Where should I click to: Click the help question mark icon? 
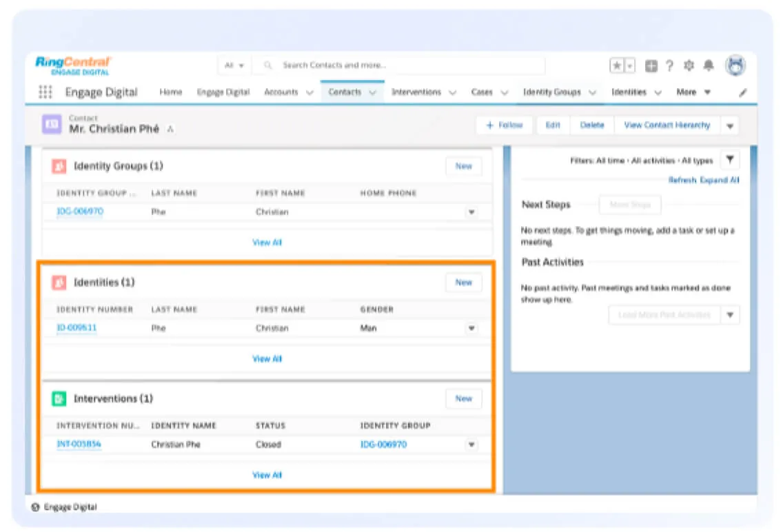pos(669,66)
